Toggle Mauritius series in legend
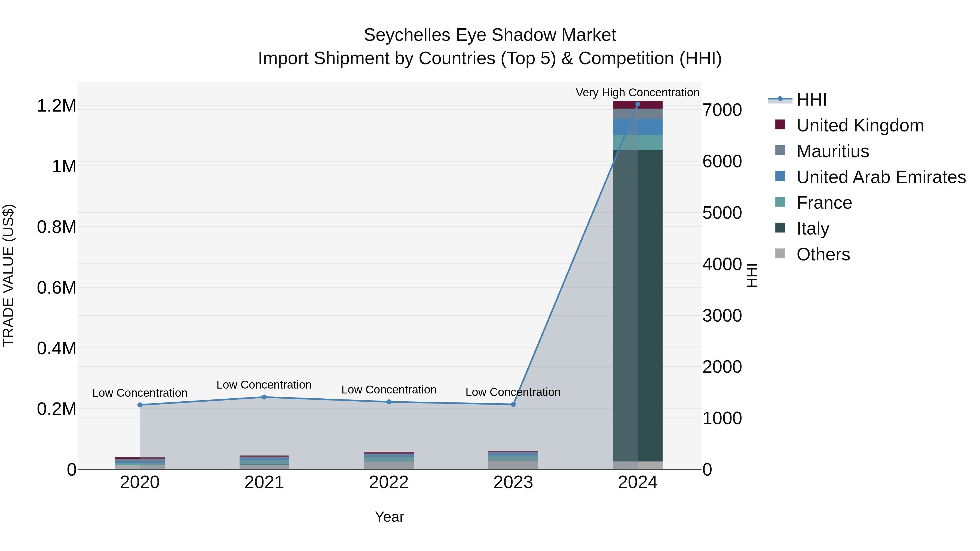Image resolution: width=980 pixels, height=551 pixels. 822,151
